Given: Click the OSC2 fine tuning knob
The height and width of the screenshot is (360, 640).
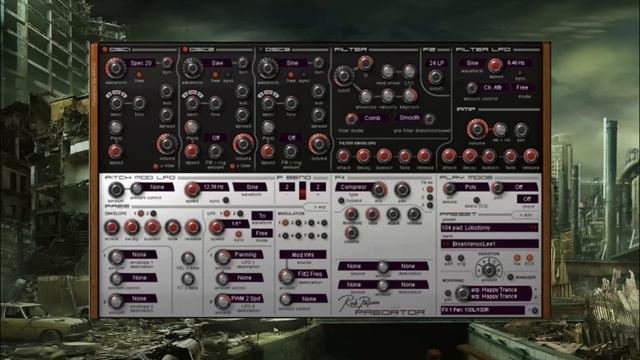Looking at the screenshot, I should pyautogui.click(x=215, y=103).
